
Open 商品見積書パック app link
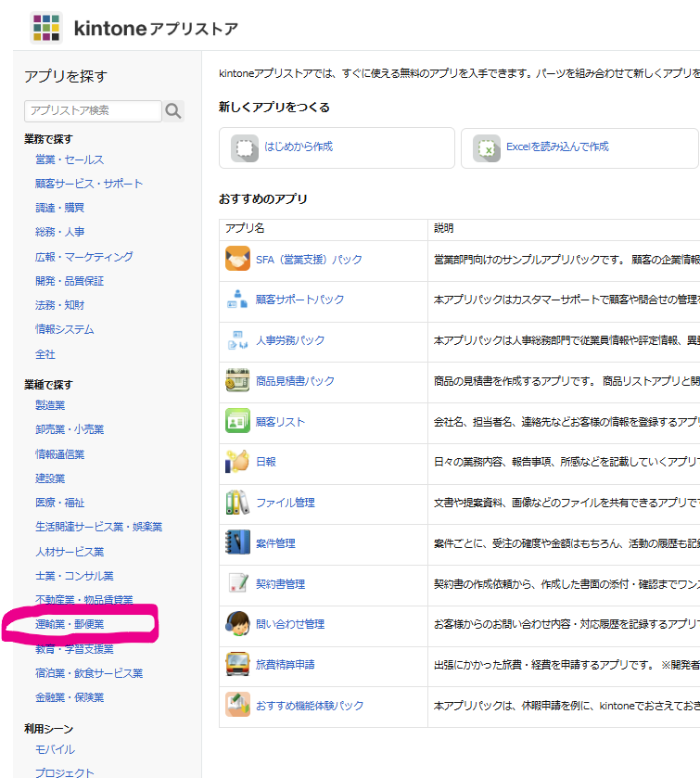(x=295, y=381)
